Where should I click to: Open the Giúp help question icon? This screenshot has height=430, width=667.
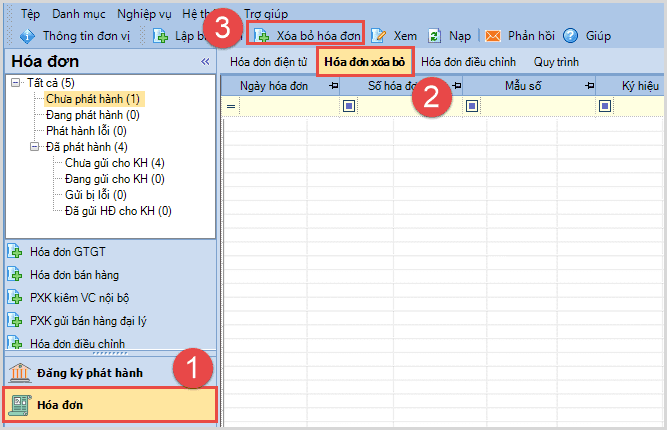tap(570, 36)
